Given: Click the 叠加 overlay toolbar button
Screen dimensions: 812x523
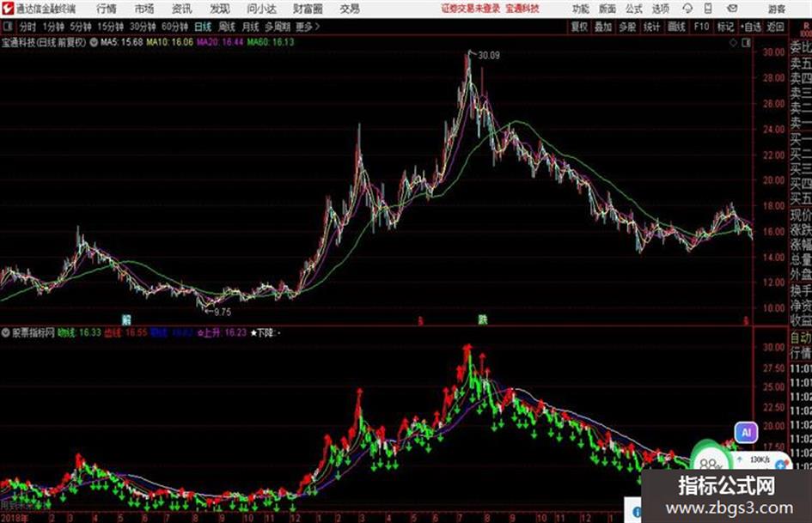Looking at the screenshot, I should click(x=603, y=27).
